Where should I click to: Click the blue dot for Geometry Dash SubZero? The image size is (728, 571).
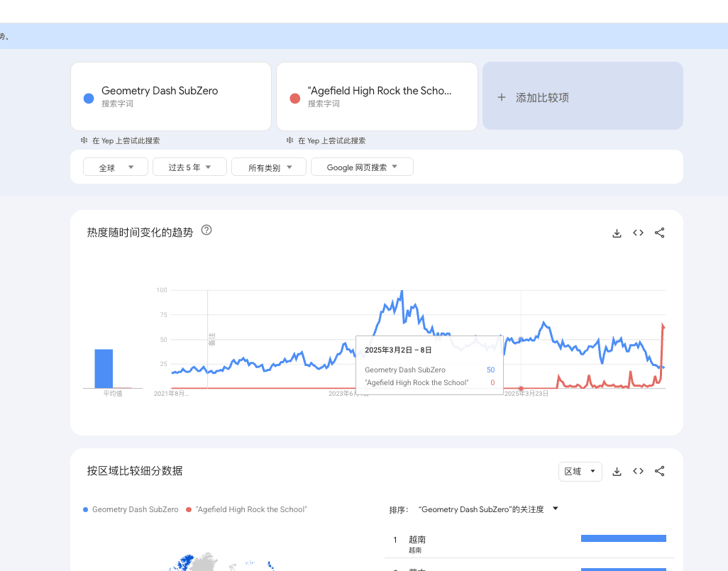click(89, 99)
